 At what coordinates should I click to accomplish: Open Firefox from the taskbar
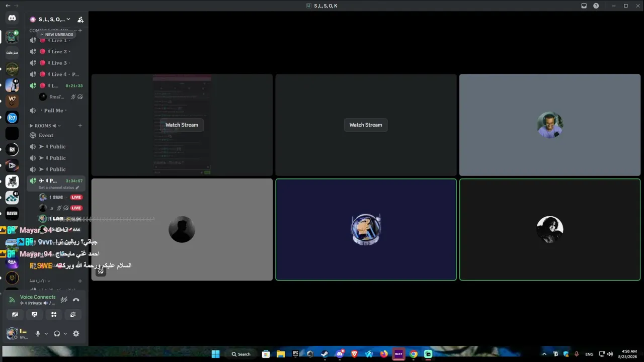click(x=384, y=354)
